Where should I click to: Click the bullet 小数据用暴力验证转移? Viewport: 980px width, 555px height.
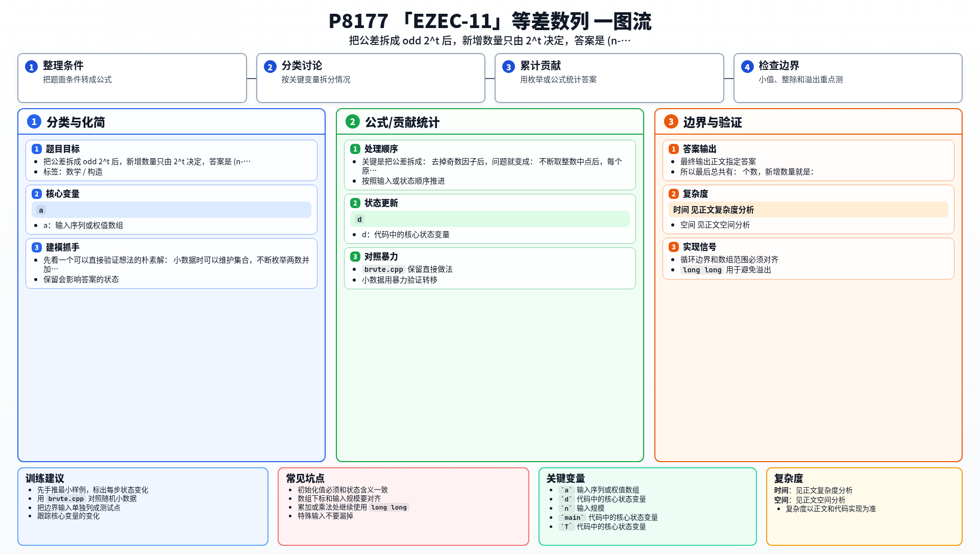point(400,280)
